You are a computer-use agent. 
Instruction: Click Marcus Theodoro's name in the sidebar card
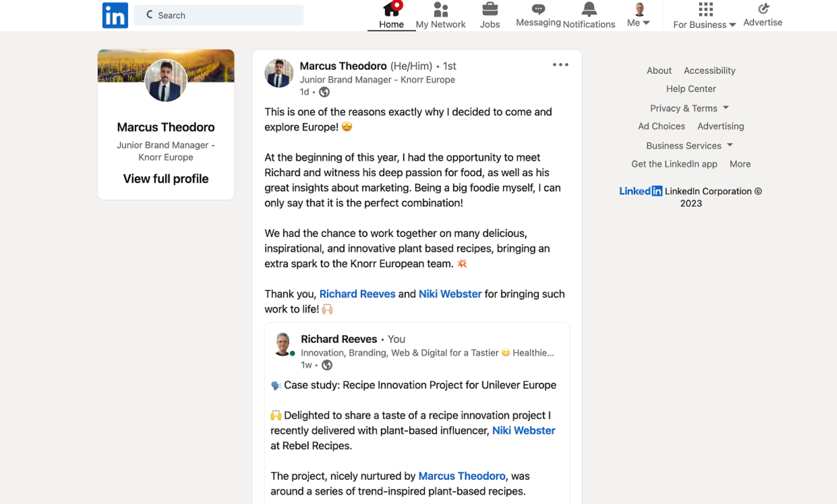pos(166,127)
